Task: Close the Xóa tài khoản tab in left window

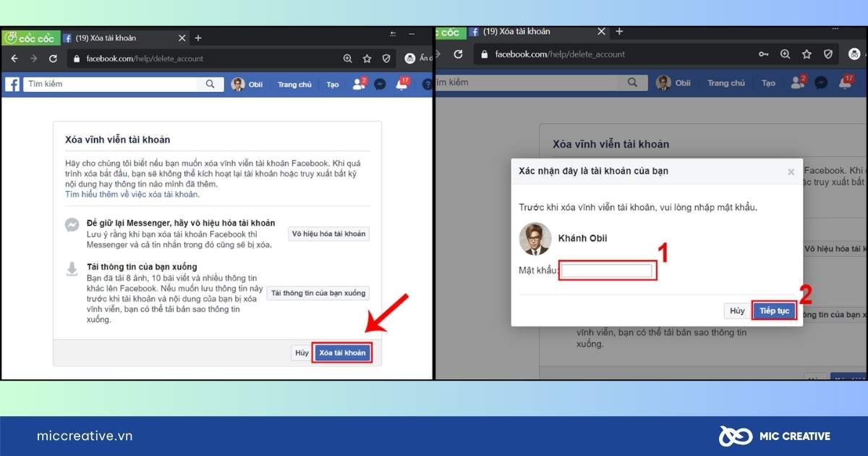Action: click(x=181, y=38)
